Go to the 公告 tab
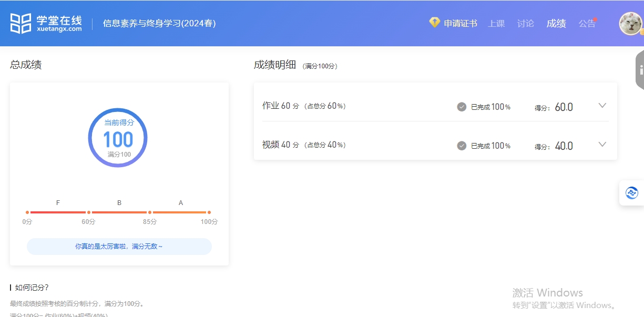The image size is (644, 317). click(587, 24)
